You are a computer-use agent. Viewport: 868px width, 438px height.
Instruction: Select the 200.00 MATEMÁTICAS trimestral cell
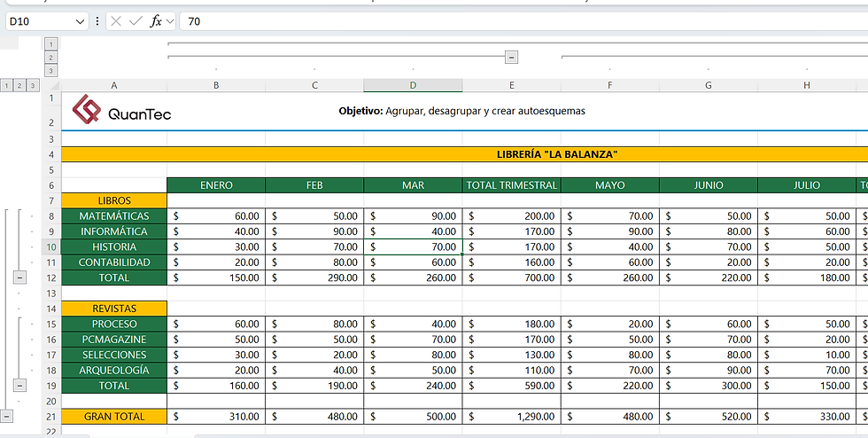click(512, 215)
